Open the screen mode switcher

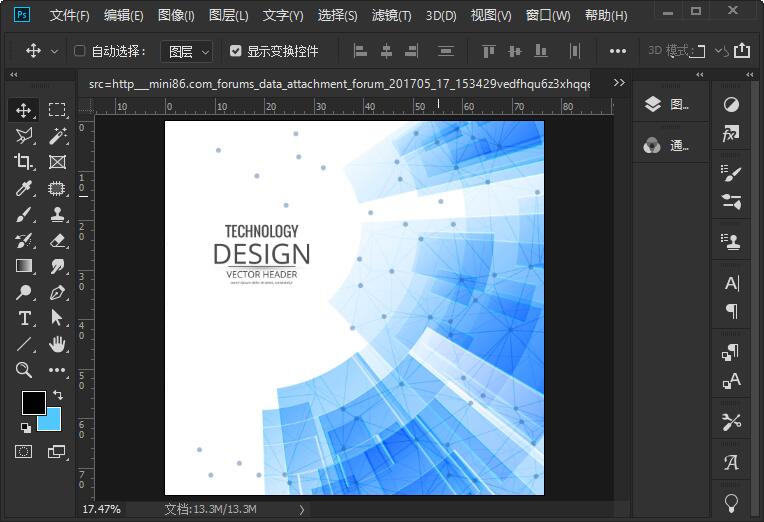pyautogui.click(x=57, y=451)
